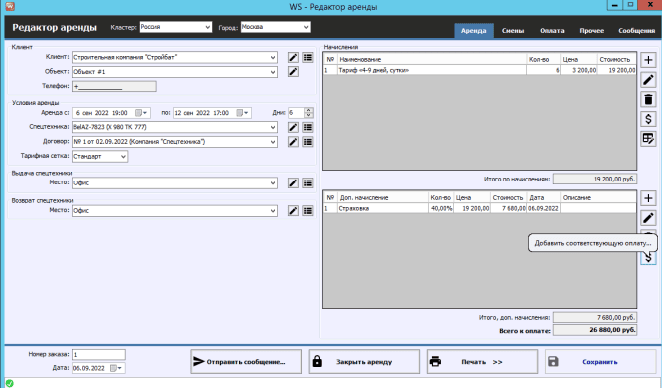Click table-edit icon below dollar in Начисления
The width and height of the screenshot is (662, 388).
[648, 138]
